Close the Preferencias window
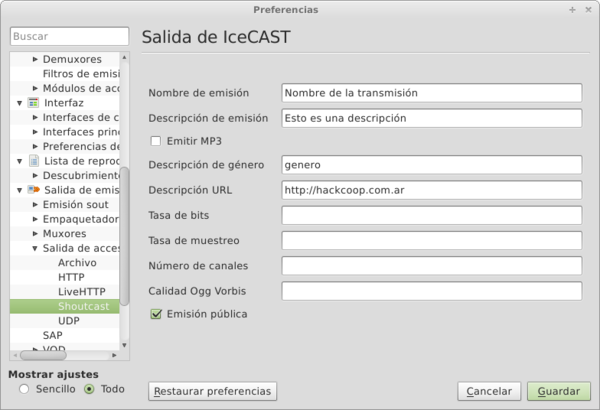This screenshot has width=600, height=410. pyautogui.click(x=587, y=9)
